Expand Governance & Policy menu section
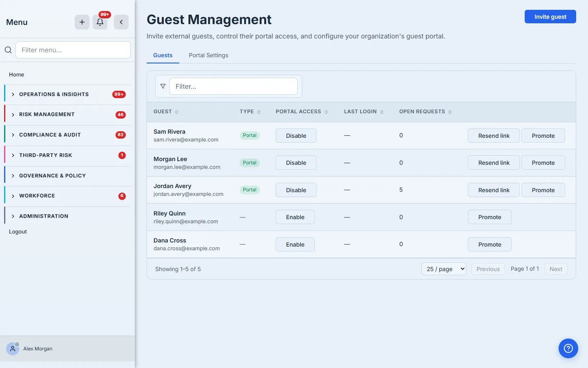The height and width of the screenshot is (368, 588). [67, 176]
